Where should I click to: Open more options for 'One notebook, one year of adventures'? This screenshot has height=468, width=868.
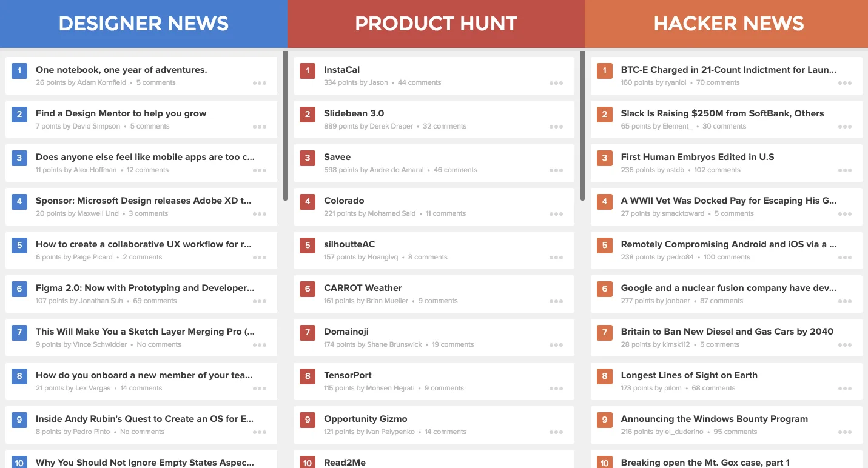coord(260,83)
